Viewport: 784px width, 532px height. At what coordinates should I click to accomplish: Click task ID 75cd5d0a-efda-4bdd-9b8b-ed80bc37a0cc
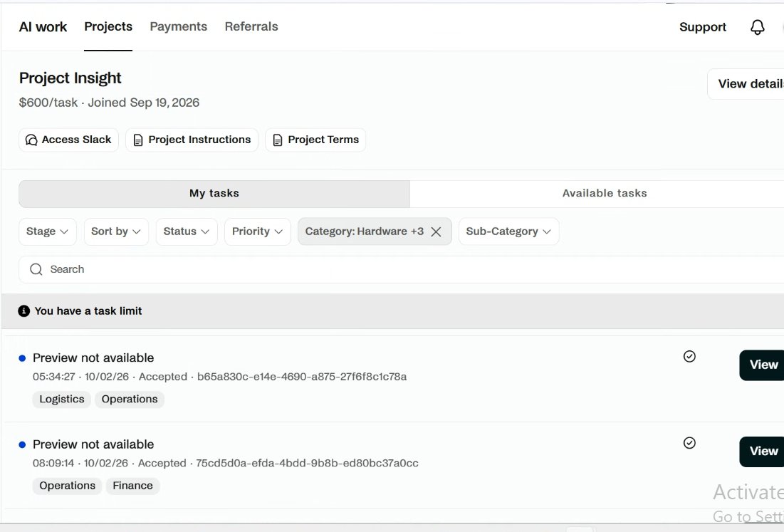coord(307,464)
